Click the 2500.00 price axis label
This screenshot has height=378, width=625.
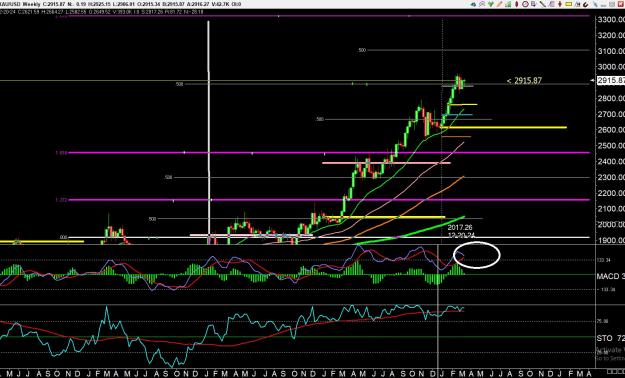point(611,146)
